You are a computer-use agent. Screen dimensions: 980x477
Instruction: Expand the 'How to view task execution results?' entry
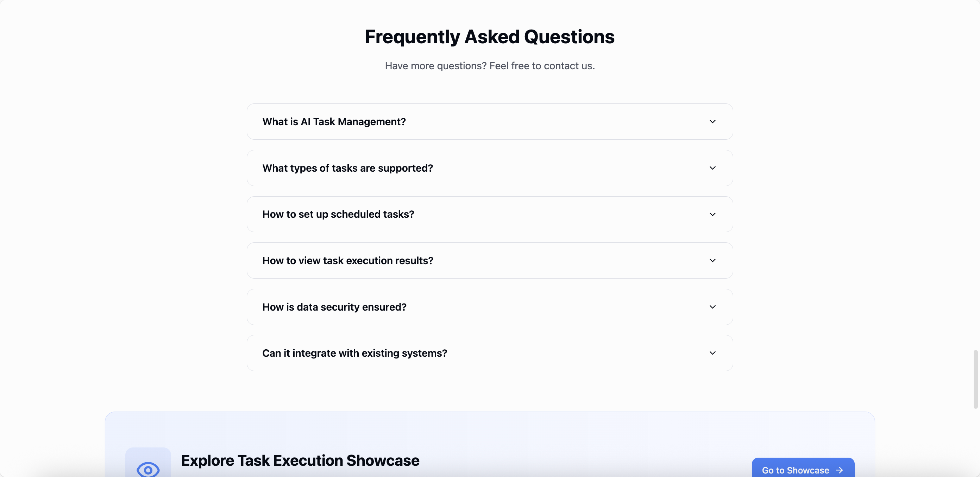pos(490,260)
